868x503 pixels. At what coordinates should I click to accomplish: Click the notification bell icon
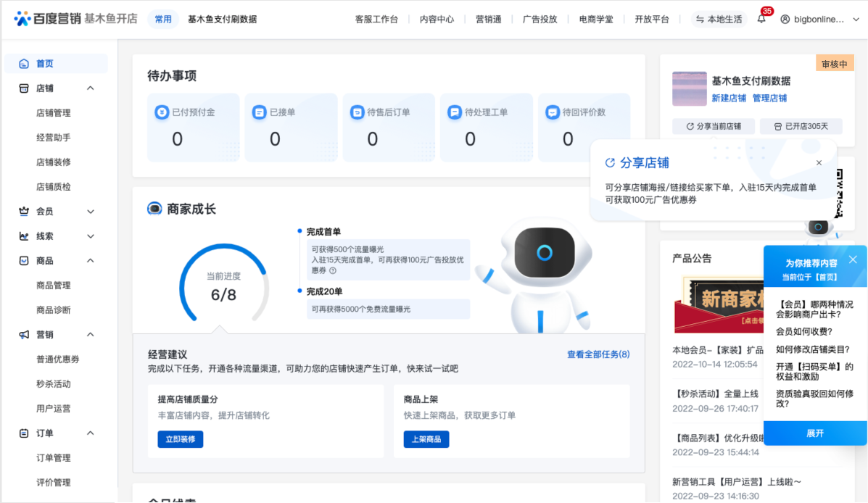tap(761, 20)
